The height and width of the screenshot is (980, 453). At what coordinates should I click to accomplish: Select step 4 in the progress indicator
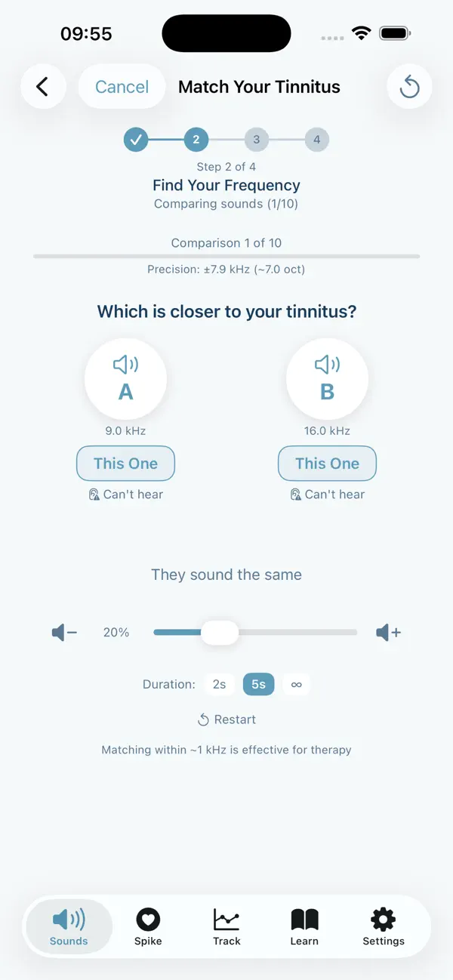(316, 140)
